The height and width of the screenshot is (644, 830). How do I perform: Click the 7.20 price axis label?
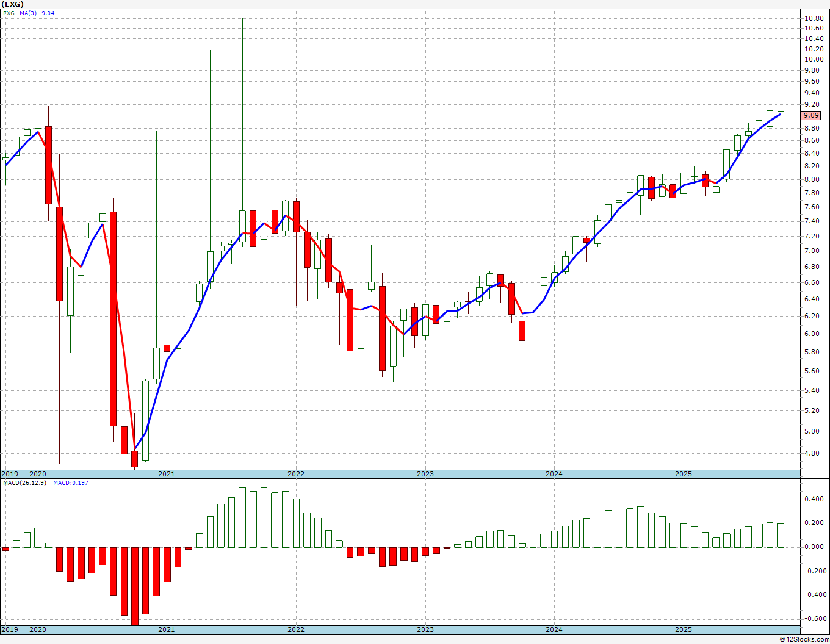click(x=812, y=237)
